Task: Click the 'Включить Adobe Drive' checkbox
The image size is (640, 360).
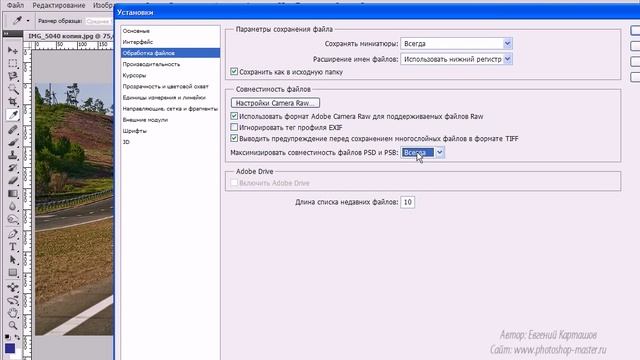Action: tap(234, 182)
